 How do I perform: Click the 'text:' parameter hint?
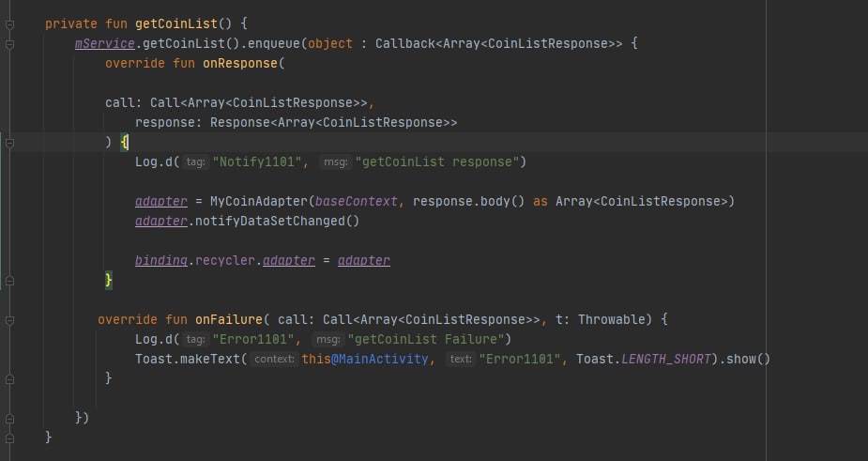tap(461, 359)
